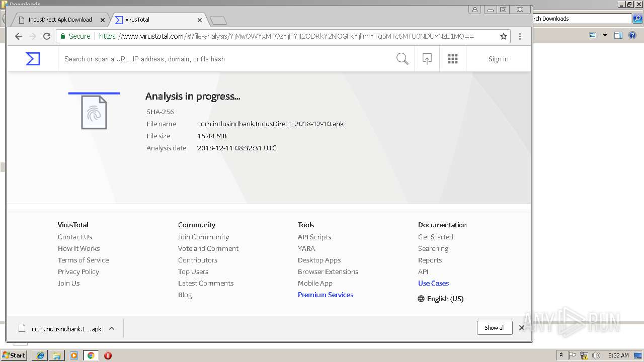Image resolution: width=644 pixels, height=362 pixels.
Task: Click the search magnifier icon
Action: pyautogui.click(x=402, y=59)
